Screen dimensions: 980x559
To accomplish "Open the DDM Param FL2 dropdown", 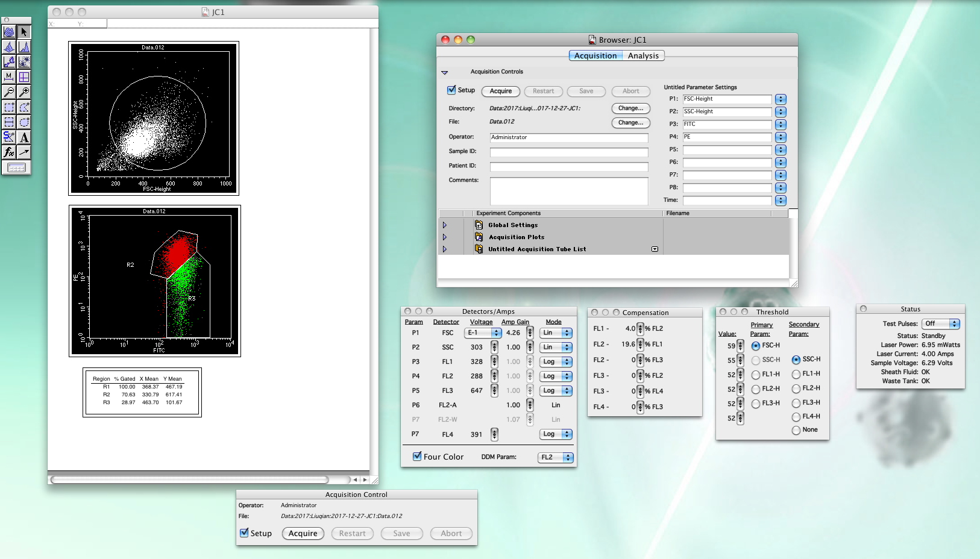I will (x=555, y=458).
